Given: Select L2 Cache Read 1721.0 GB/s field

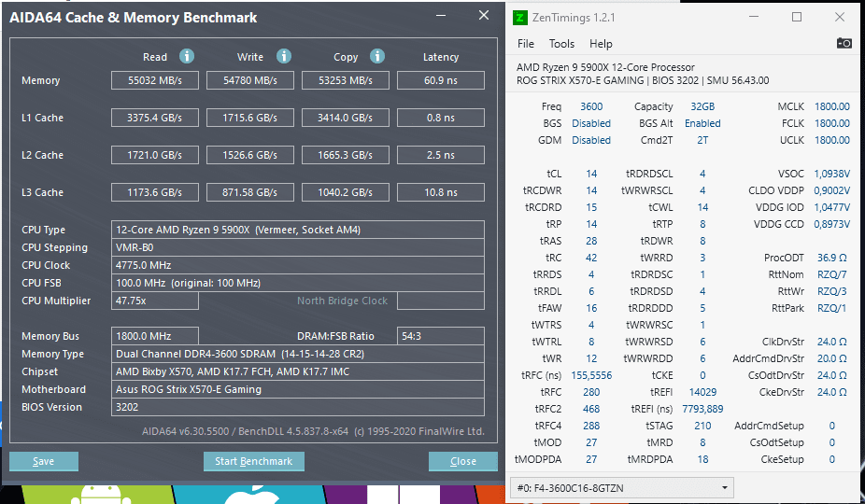Looking at the screenshot, I should click(x=155, y=155).
